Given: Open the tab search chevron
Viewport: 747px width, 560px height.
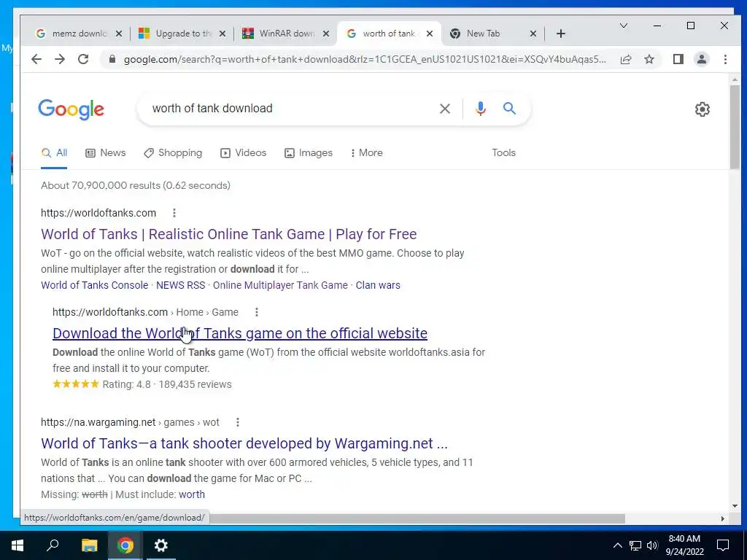Looking at the screenshot, I should click(x=623, y=26).
